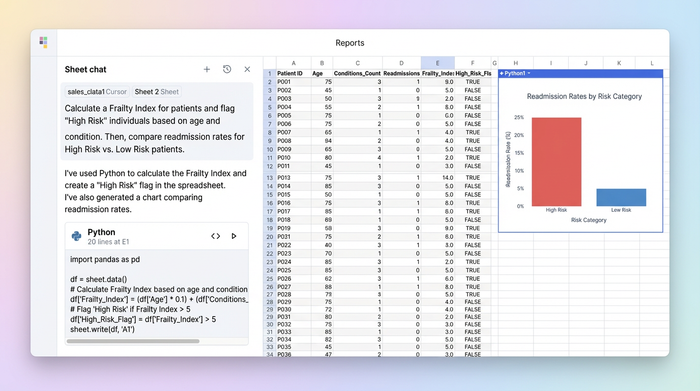This screenshot has width=700, height=391.
Task: Click the Python logo icon
Action: (76, 236)
